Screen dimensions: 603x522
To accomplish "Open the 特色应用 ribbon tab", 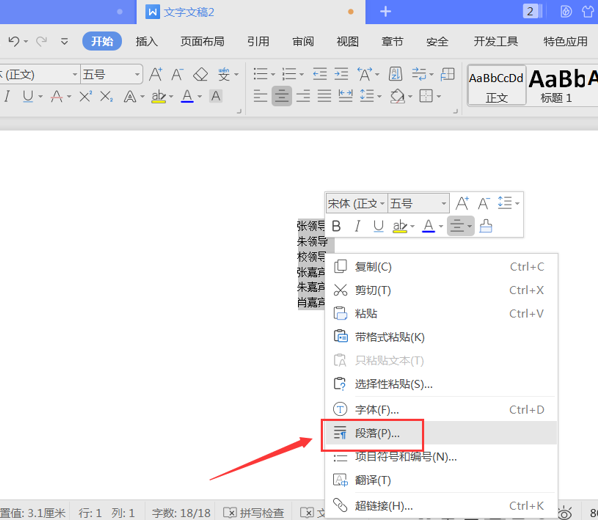I will click(565, 41).
